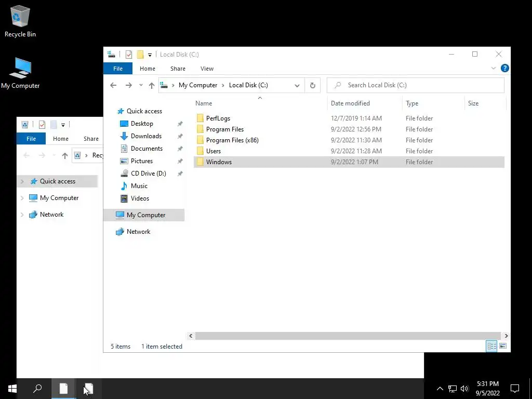Select the Users folder icon
Image resolution: width=532 pixels, height=399 pixels.
pos(200,151)
